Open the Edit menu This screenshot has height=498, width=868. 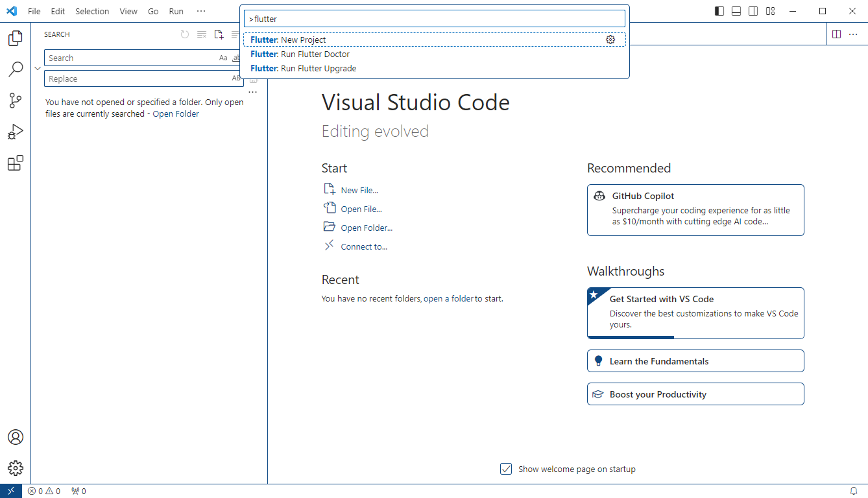58,11
